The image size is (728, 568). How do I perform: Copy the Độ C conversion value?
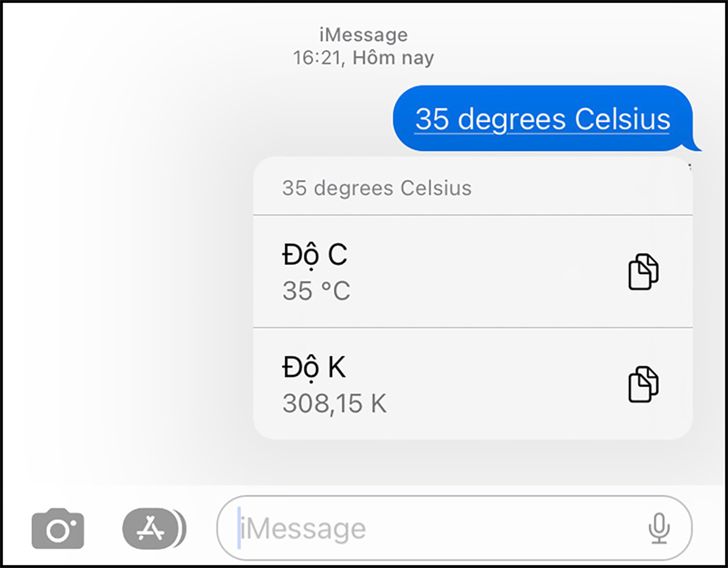pos(643,272)
